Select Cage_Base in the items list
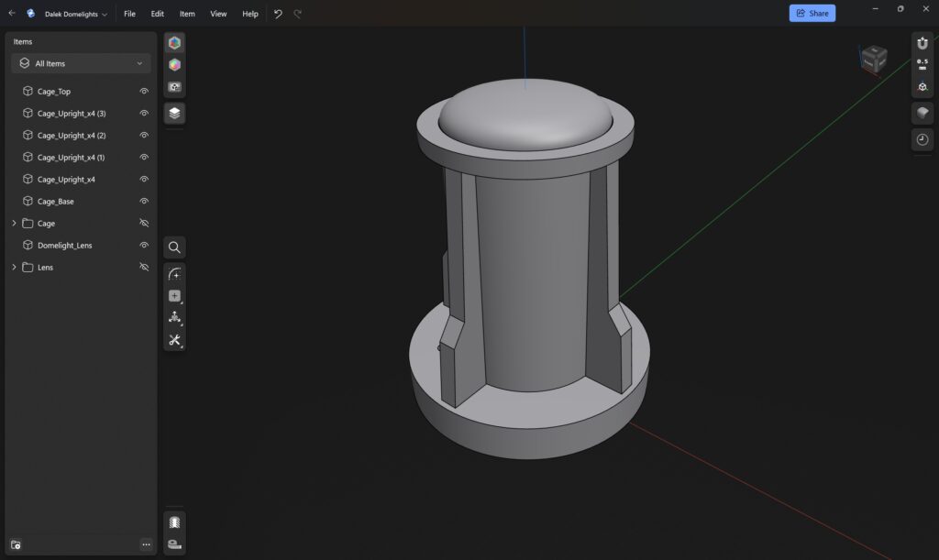The height and width of the screenshot is (560, 939). pos(56,202)
